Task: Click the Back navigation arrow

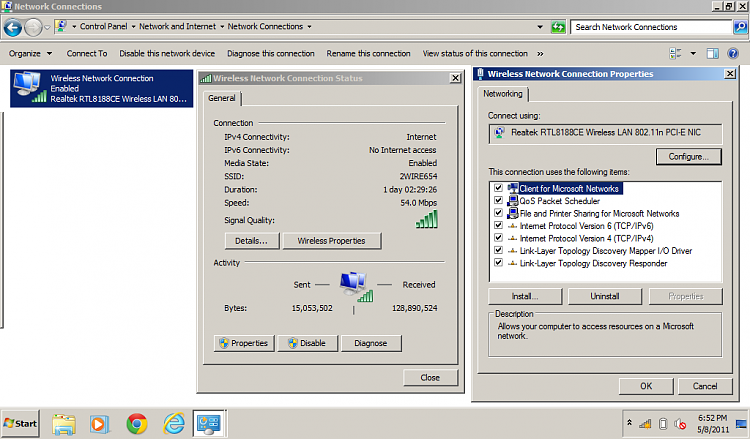Action: pos(13,27)
